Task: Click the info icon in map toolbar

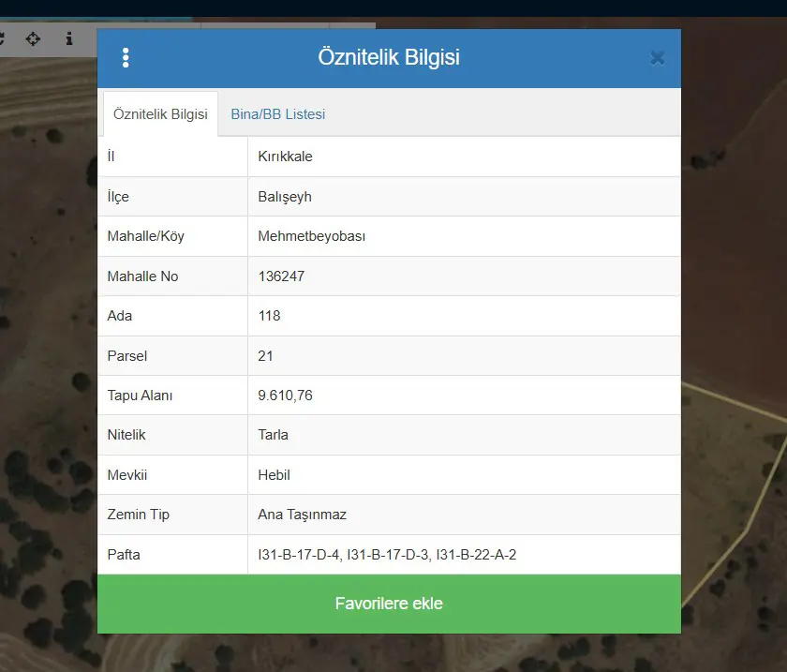Action: 69,38
